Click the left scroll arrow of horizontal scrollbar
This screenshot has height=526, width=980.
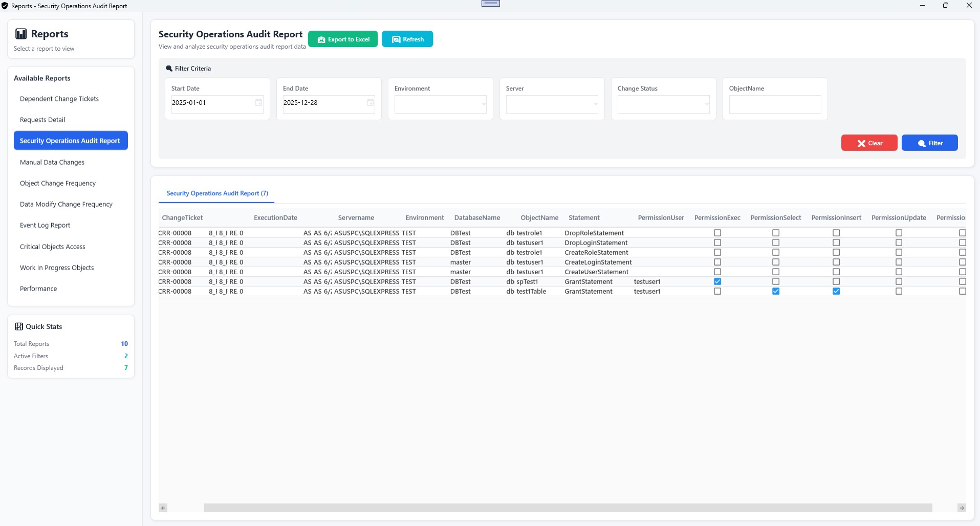pos(163,508)
